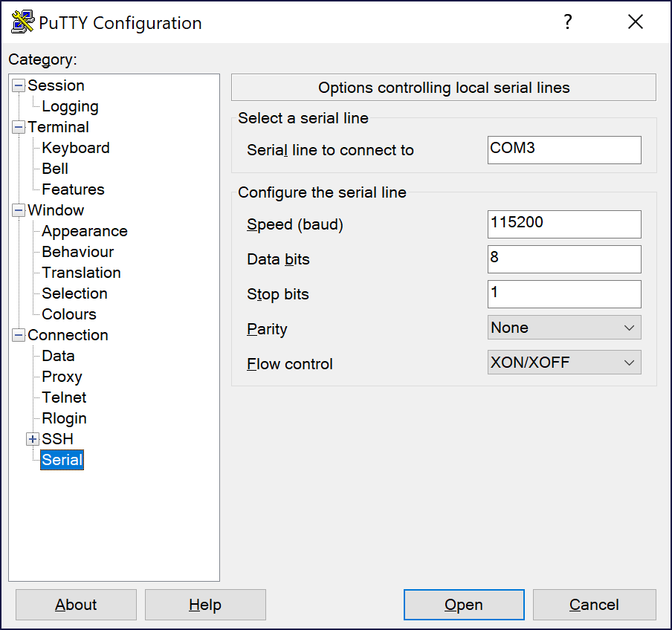The image size is (672, 630).
Task: Select the Proxy category
Action: 62,377
